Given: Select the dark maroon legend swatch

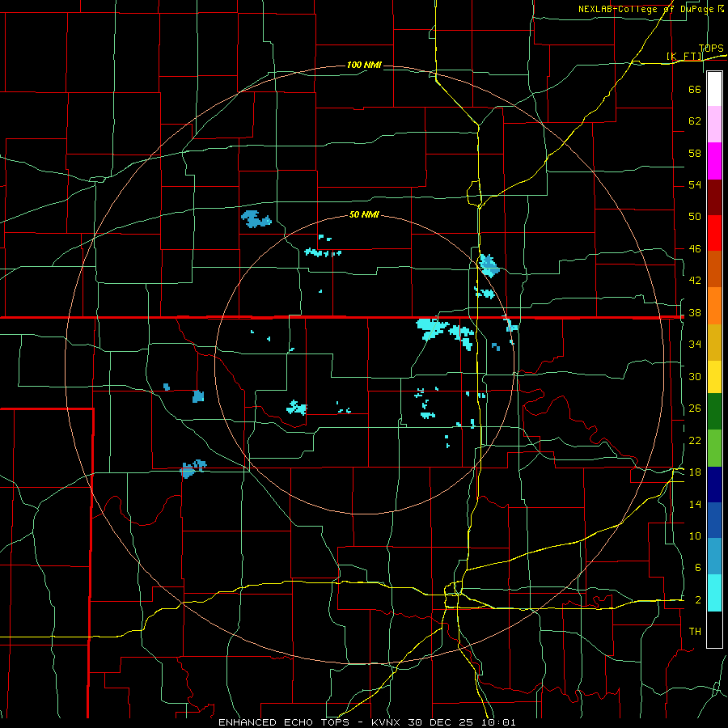Looking at the screenshot, I should pos(714,197).
